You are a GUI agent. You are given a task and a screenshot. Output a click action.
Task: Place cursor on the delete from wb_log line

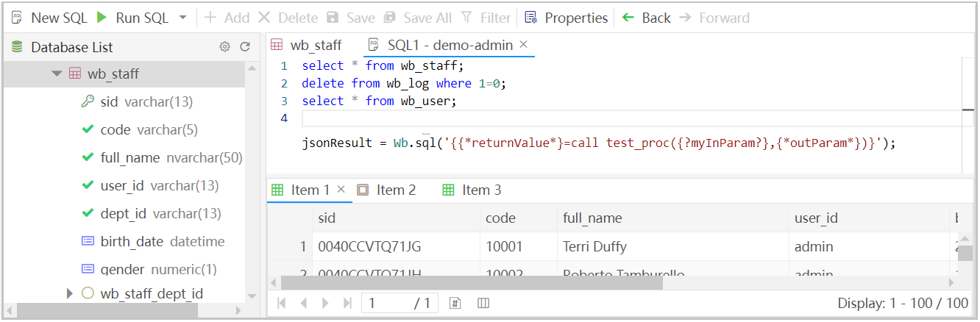(x=405, y=83)
